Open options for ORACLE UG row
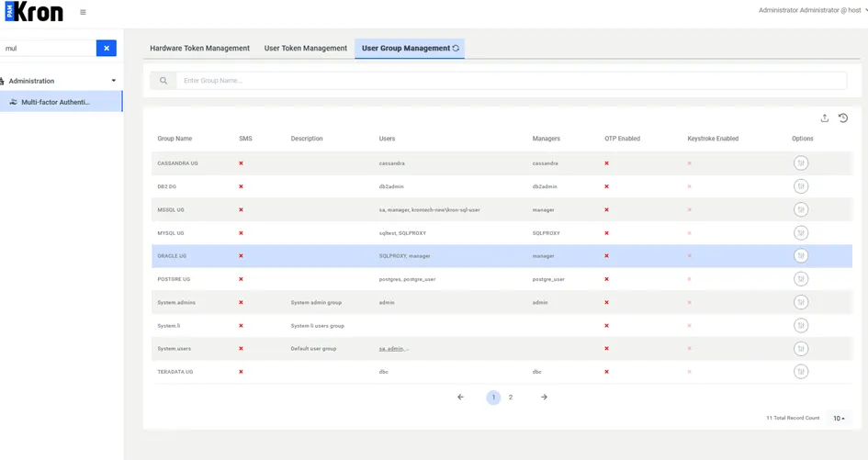The width and height of the screenshot is (868, 460). pyautogui.click(x=801, y=255)
